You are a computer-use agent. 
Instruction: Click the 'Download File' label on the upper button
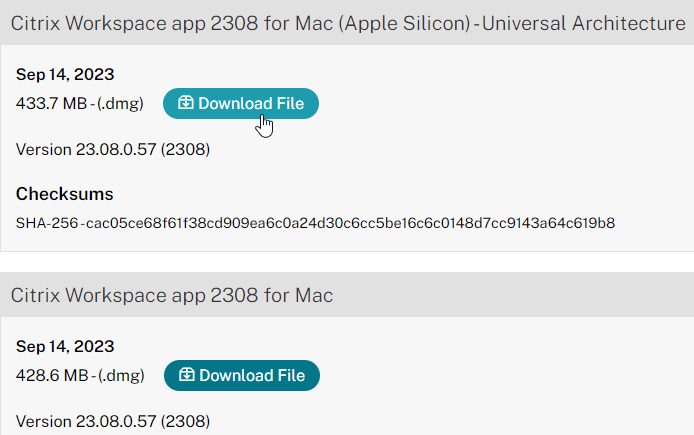click(x=251, y=103)
